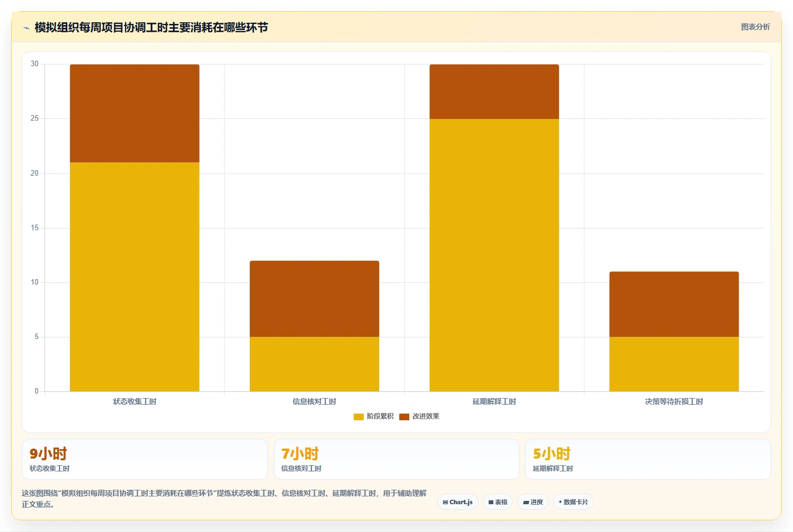Click the 表格 tag
This screenshot has width=793, height=532.
[x=498, y=502]
